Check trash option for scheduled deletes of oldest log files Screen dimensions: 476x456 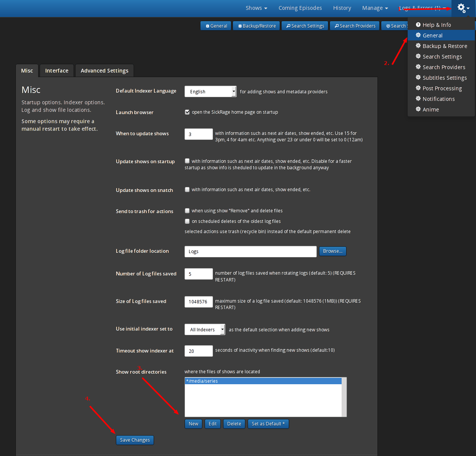pos(187,221)
